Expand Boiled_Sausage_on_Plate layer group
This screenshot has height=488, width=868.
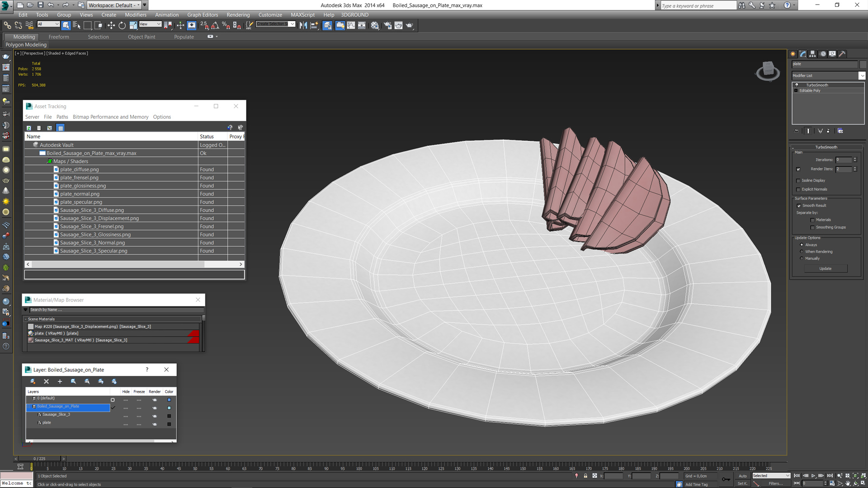click(x=28, y=406)
